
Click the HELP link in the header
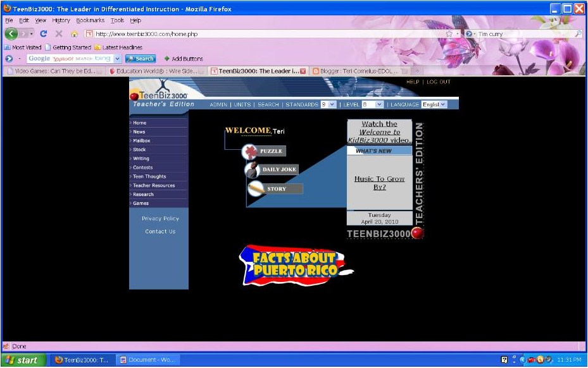[413, 82]
